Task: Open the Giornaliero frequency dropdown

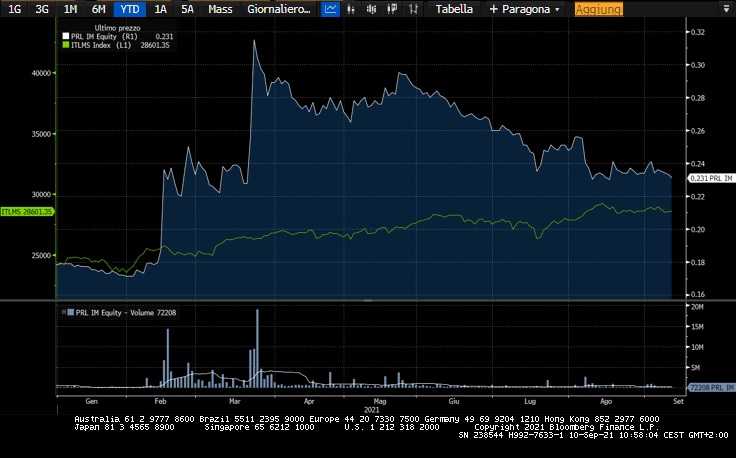Action: [x=279, y=9]
